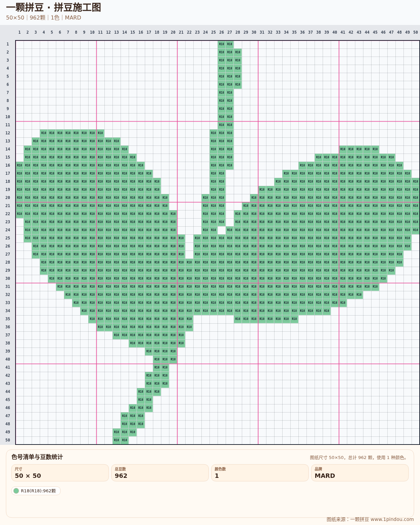Select row label number 11
Image resolution: width=420 pixels, height=525 pixels.
(x=8, y=125)
